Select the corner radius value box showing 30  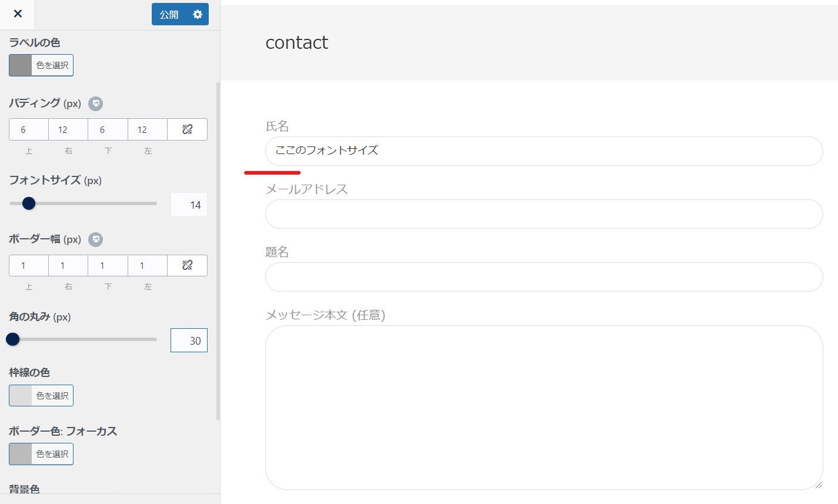pos(189,340)
